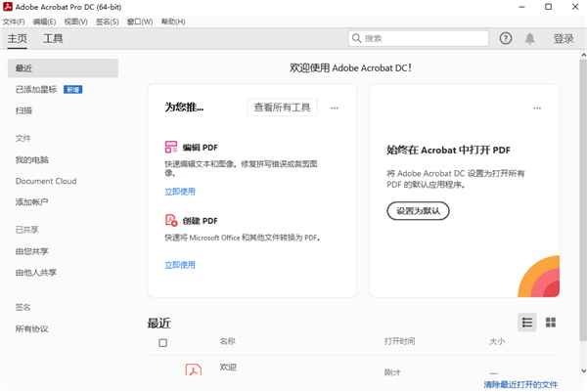
Task: Switch to thumbnail grid view icon
Action: (551, 322)
